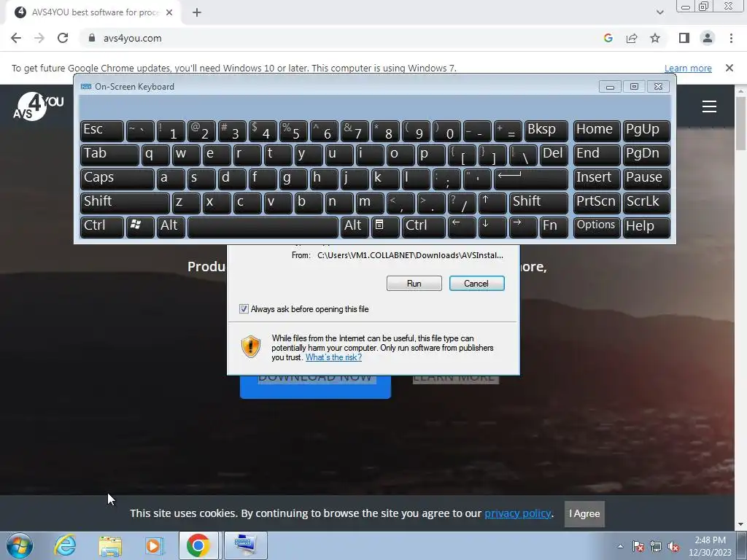Close the AVS4YOU browser tab
747x560 pixels.
click(x=169, y=12)
